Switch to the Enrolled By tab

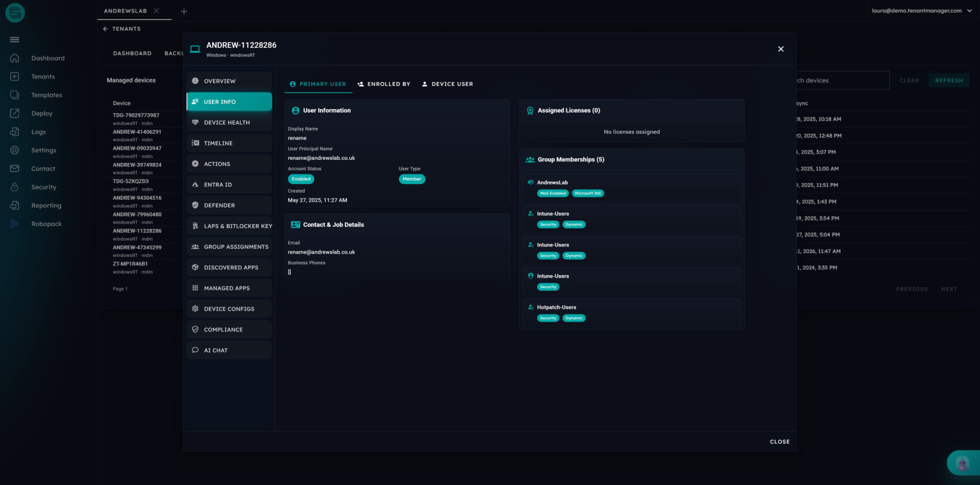point(384,84)
